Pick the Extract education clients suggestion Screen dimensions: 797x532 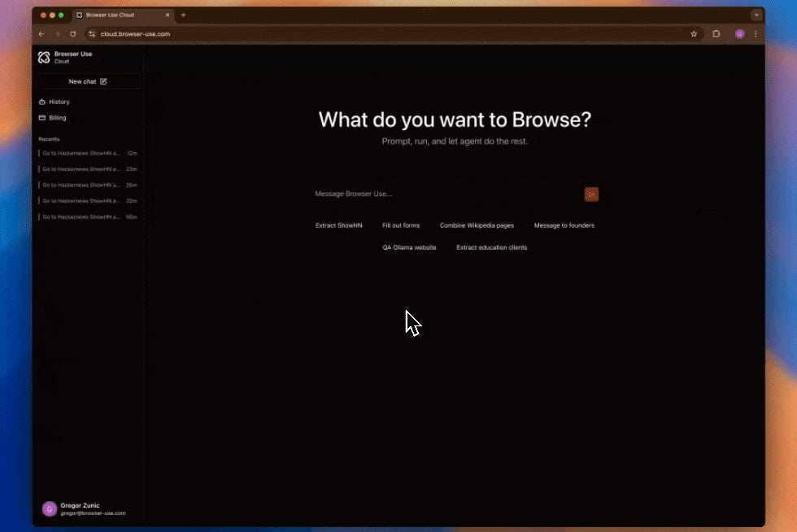491,247
